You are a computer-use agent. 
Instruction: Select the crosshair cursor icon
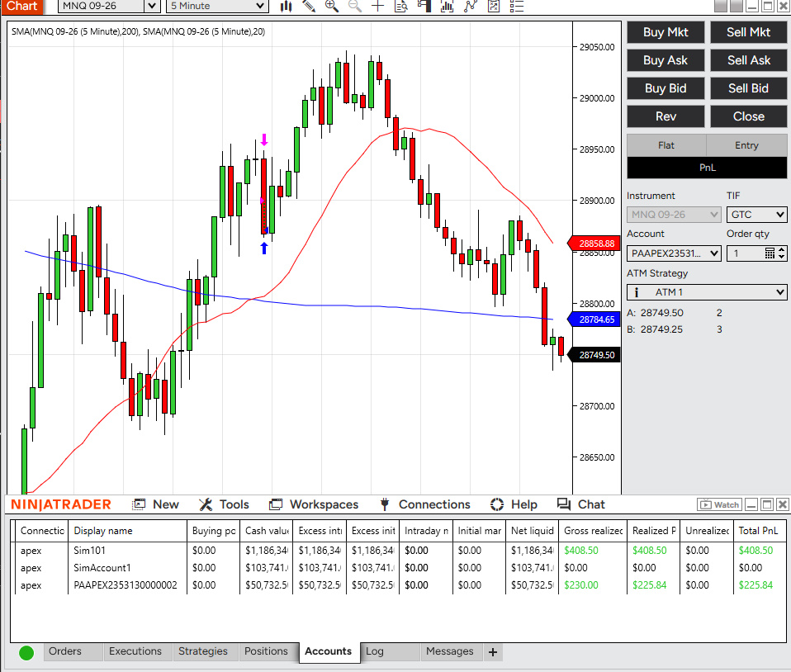[378, 6]
